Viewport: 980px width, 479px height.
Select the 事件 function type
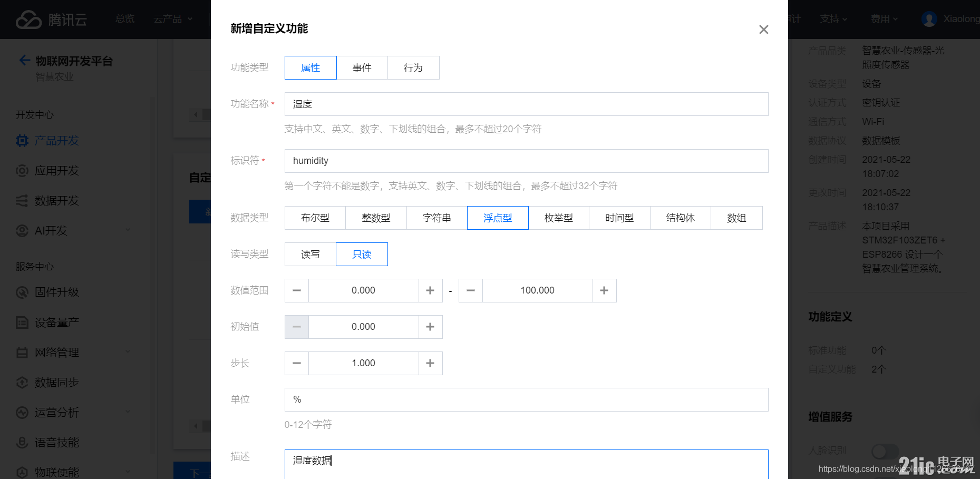coord(362,68)
